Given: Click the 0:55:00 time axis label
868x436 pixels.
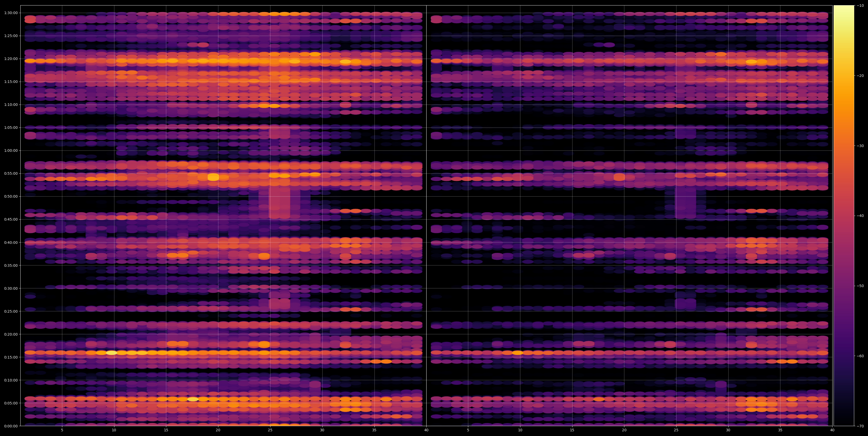Looking at the screenshot, I should pyautogui.click(x=11, y=174).
